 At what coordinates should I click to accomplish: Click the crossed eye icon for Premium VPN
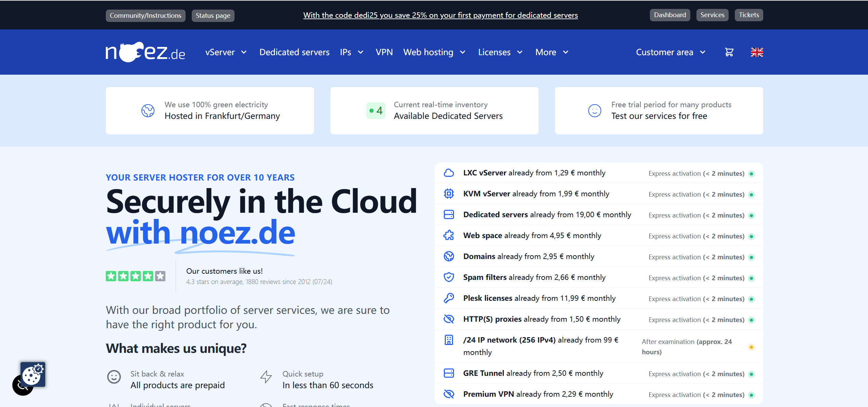pos(449,394)
